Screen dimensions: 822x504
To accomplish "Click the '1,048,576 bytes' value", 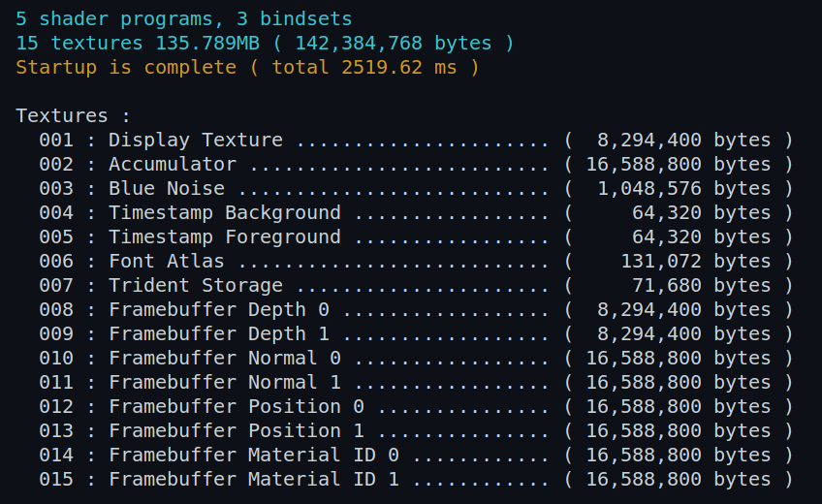I will [x=684, y=189].
